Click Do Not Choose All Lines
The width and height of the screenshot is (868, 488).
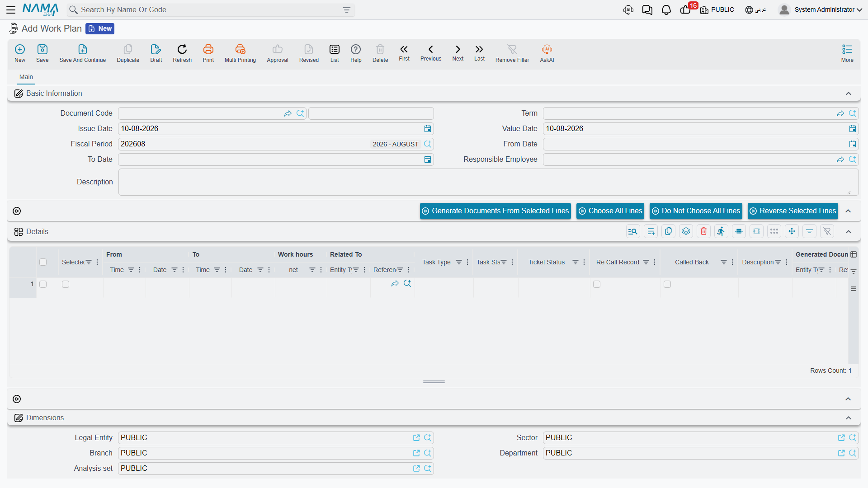696,211
